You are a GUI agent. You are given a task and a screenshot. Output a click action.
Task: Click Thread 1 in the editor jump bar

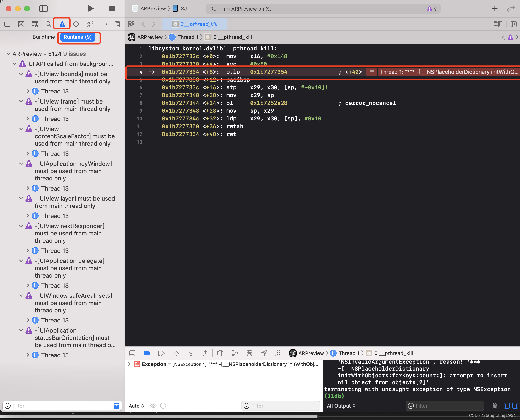point(184,37)
